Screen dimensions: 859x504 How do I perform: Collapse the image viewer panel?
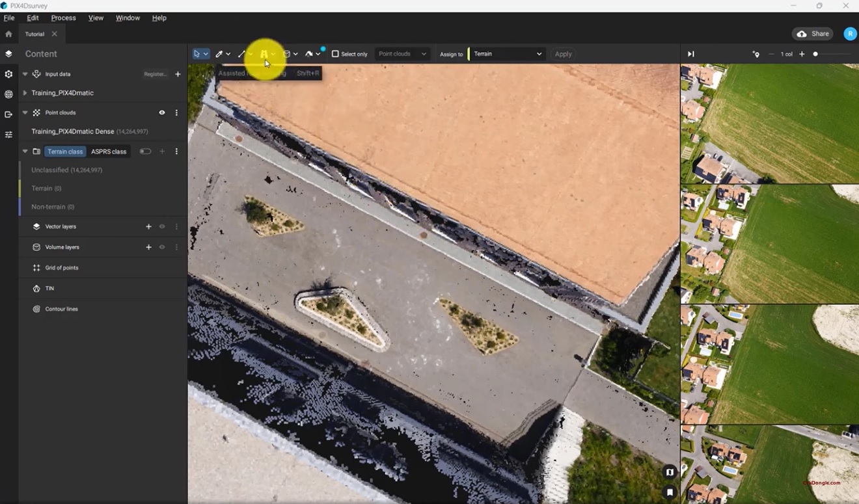(691, 54)
